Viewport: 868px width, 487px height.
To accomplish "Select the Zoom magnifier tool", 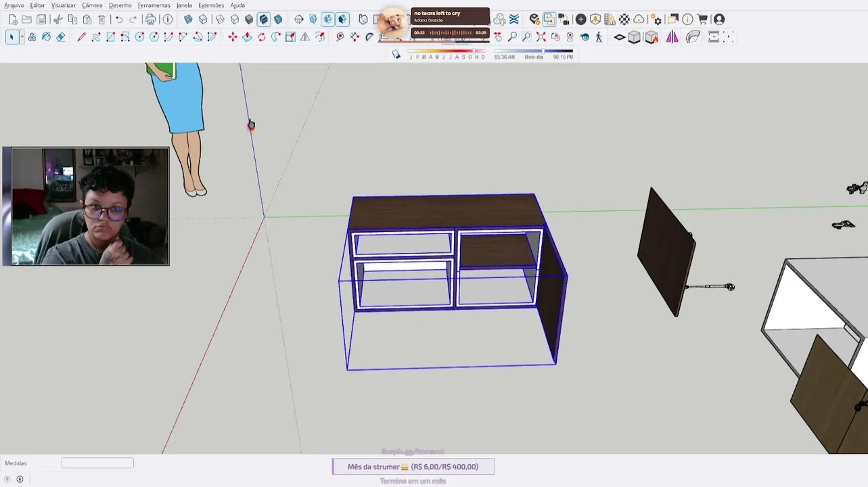I will point(512,37).
